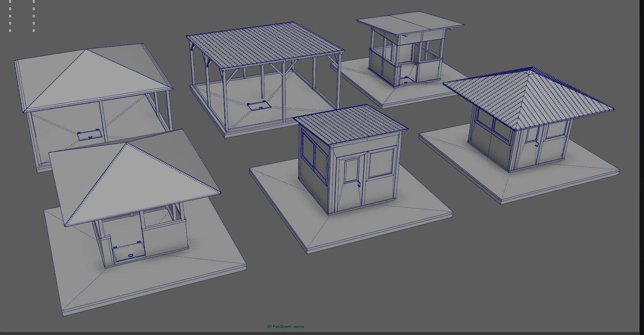Click the "2D Pan/Zoom : persp" viewport label
This screenshot has width=644, height=335.
tap(285, 326)
